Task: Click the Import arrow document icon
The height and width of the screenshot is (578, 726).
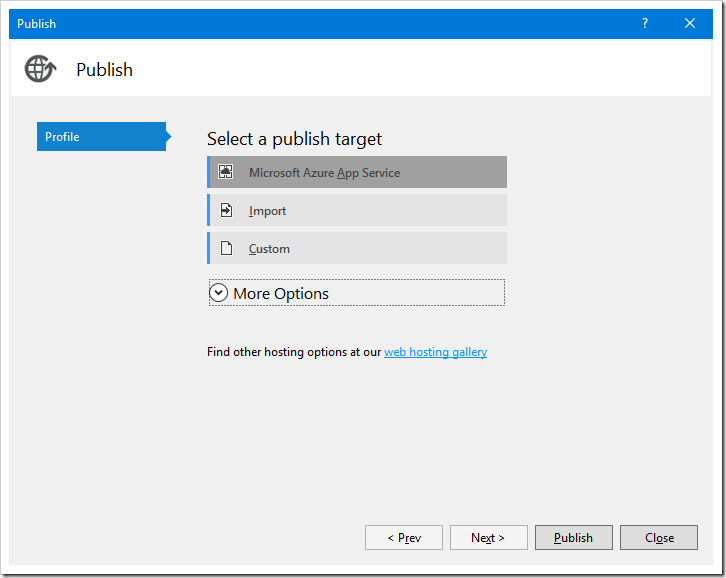Action: click(226, 210)
